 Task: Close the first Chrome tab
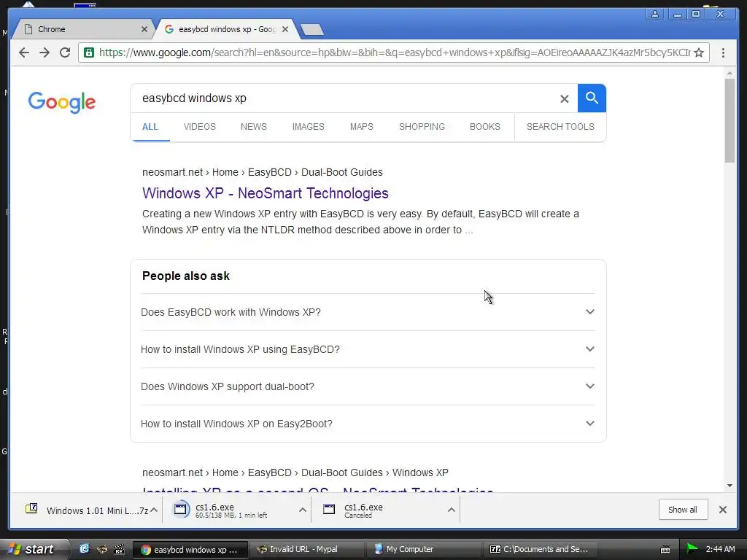tap(144, 29)
